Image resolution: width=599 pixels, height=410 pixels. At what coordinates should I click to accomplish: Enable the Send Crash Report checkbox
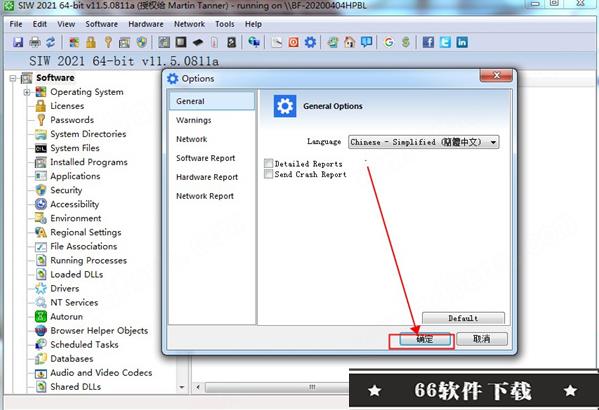click(x=269, y=174)
